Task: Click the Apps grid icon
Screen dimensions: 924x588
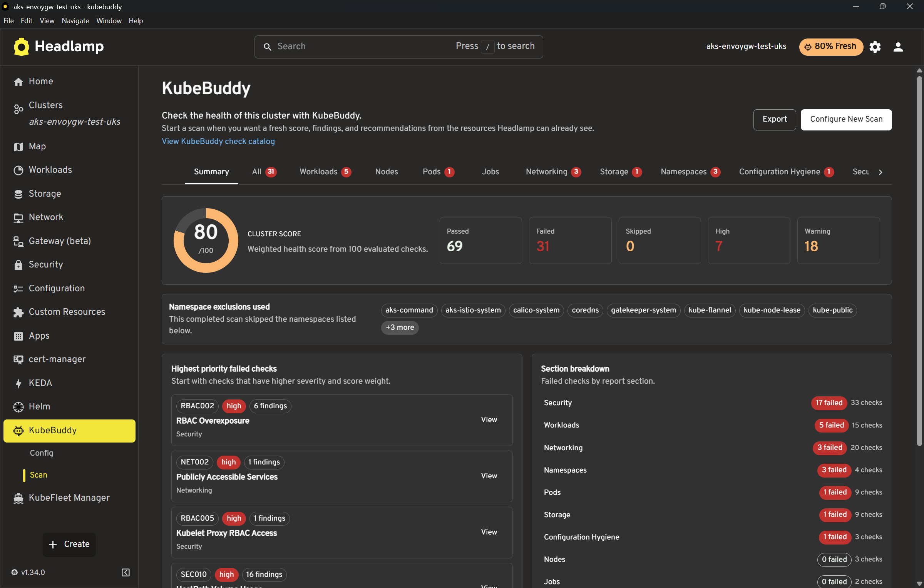Action: 18,336
